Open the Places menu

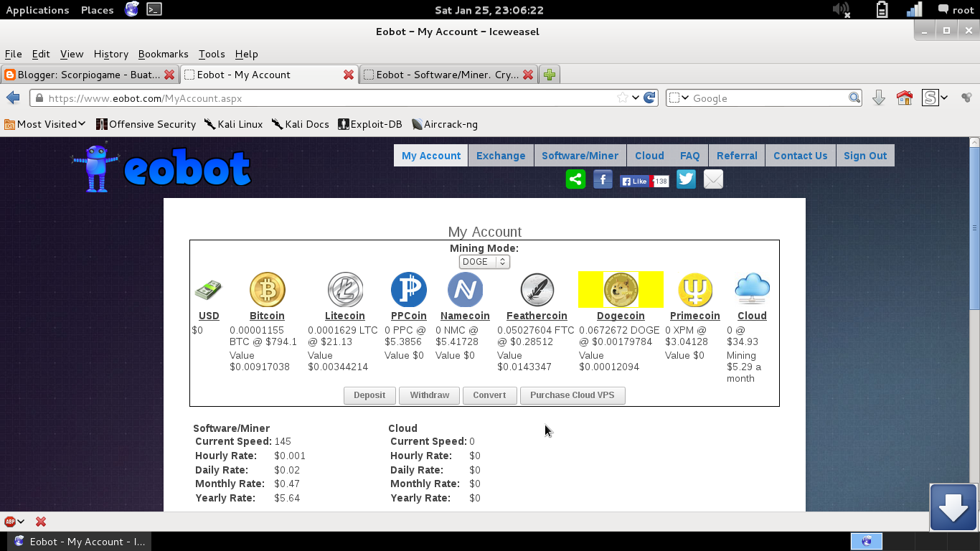(x=97, y=9)
